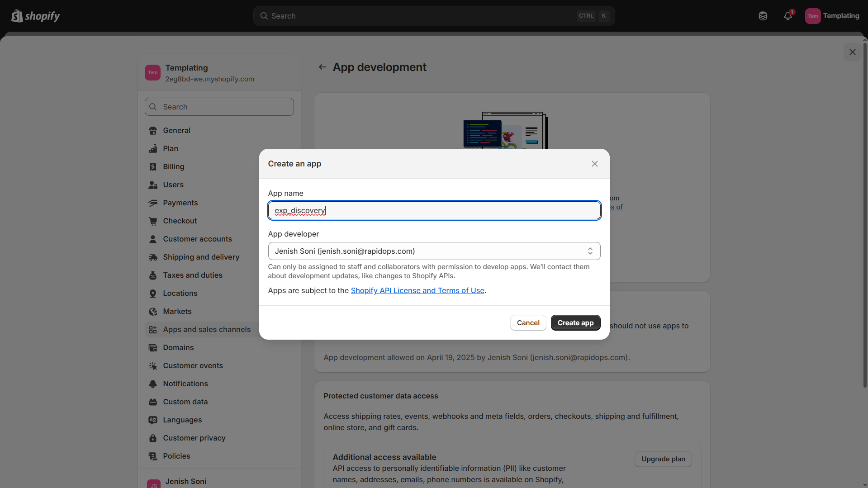Screen dimensions: 868x488
Task: Click the Plan chart icon
Action: [x=153, y=148]
